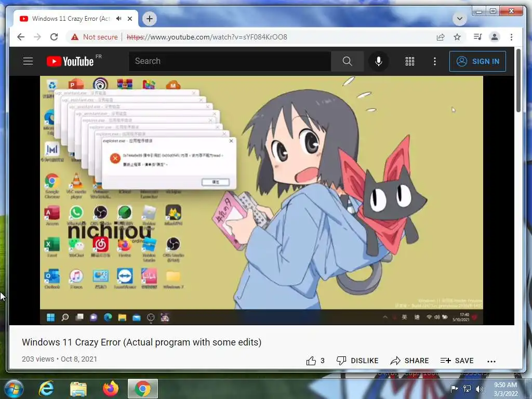532x399 pixels.
Task: Open a new Chrome tab
Action: point(150,19)
